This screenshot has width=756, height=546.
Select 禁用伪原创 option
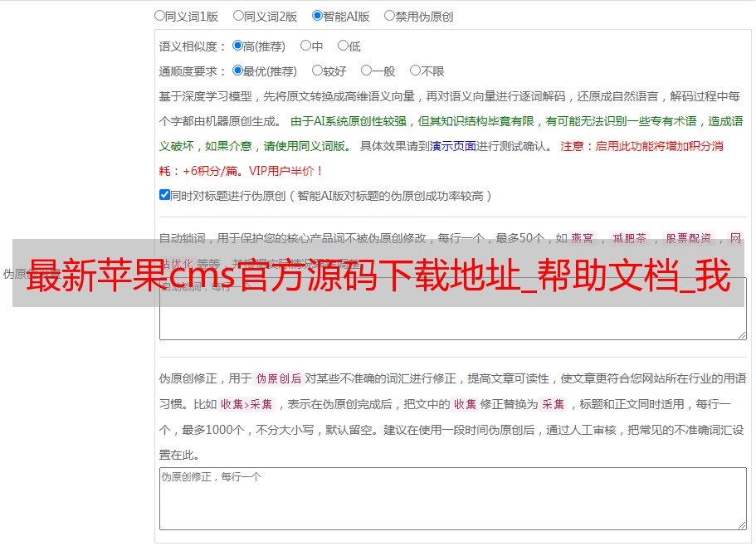coord(389,16)
